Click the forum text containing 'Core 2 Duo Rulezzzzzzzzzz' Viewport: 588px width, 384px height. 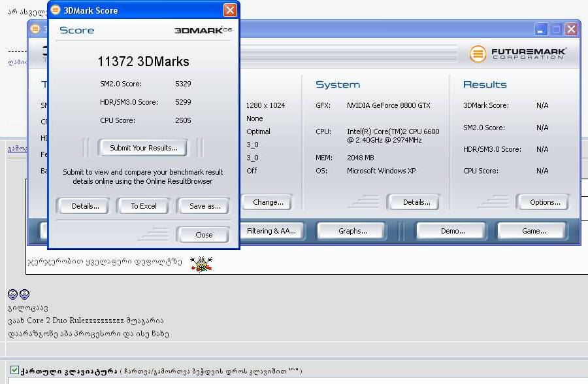86,321
